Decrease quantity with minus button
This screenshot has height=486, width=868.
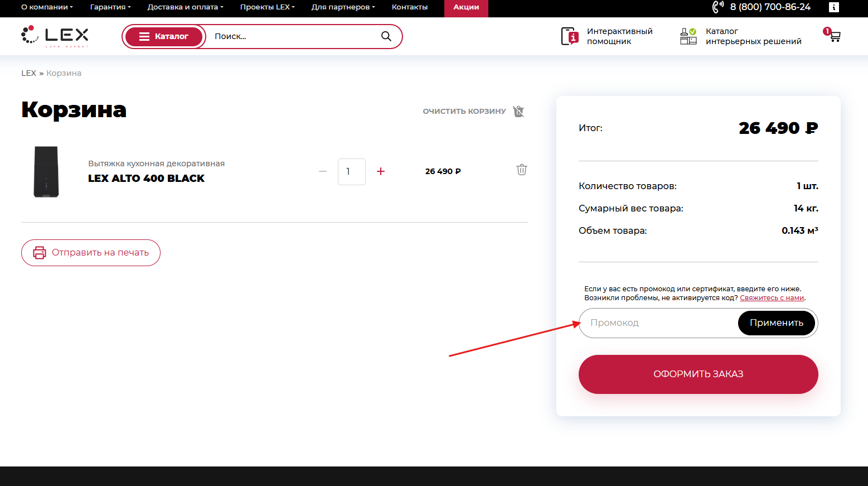pyautogui.click(x=323, y=171)
